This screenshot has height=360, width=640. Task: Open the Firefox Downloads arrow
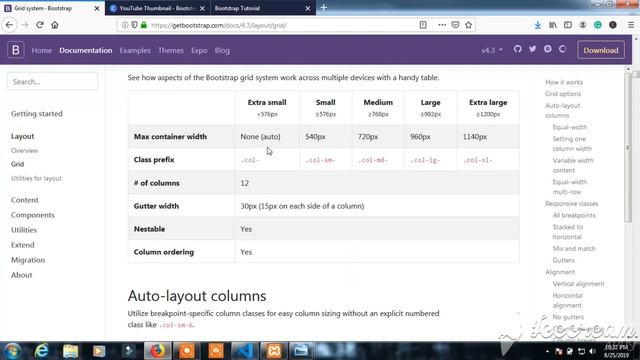[x=538, y=25]
